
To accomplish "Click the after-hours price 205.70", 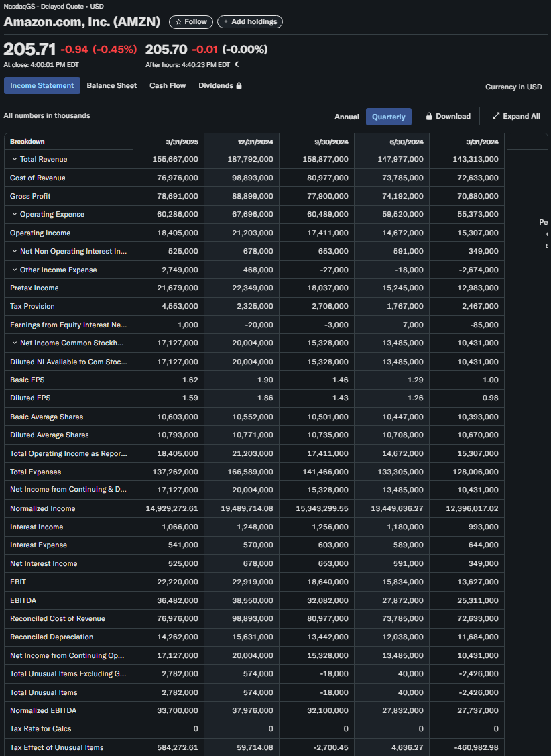I will point(166,49).
